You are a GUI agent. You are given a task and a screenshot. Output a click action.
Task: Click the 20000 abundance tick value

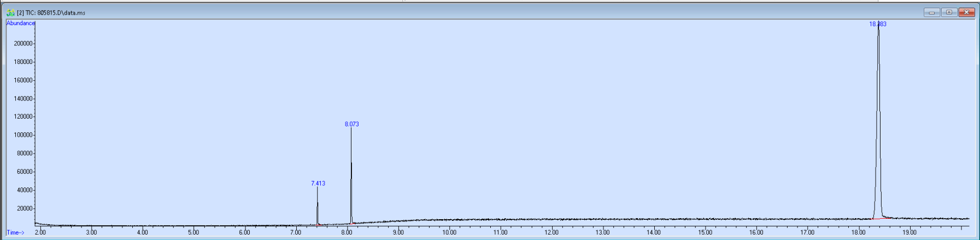pyautogui.click(x=25, y=208)
